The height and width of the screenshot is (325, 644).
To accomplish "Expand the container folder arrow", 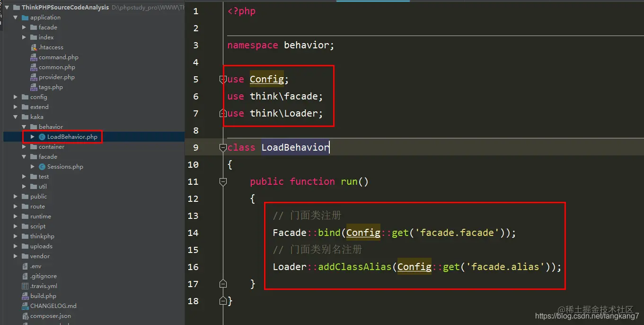I will 24,147.
